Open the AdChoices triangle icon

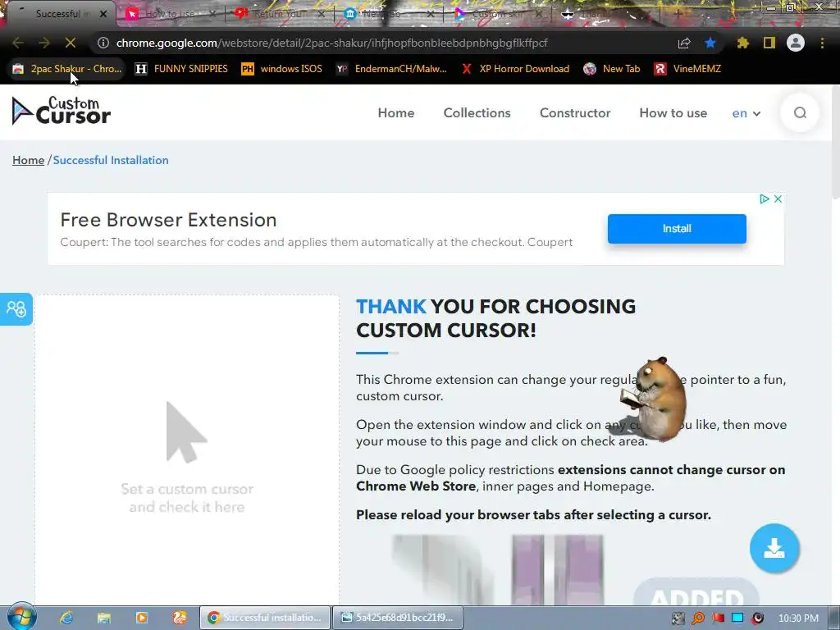pyautogui.click(x=765, y=199)
